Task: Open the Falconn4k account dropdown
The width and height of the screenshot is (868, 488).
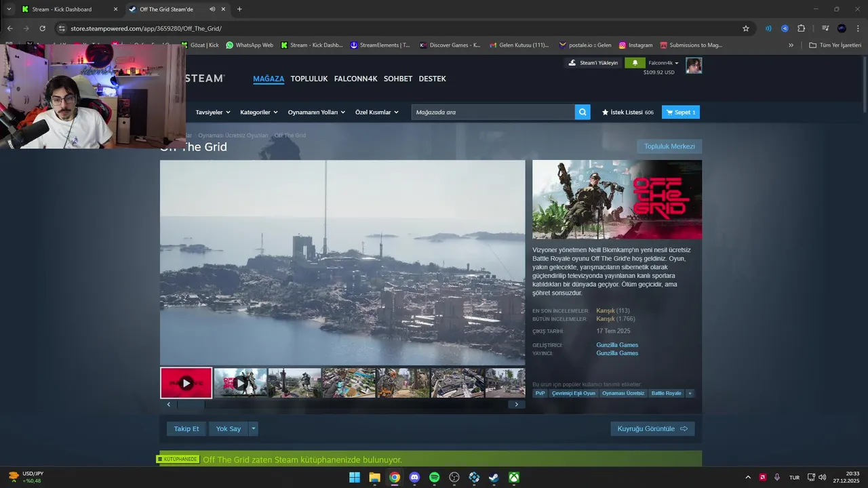Action: [x=664, y=63]
